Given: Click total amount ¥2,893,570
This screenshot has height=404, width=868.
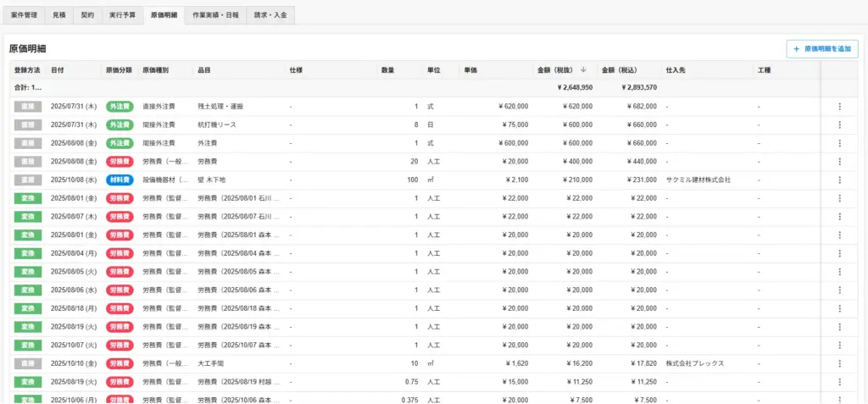Looking at the screenshot, I should 639,87.
